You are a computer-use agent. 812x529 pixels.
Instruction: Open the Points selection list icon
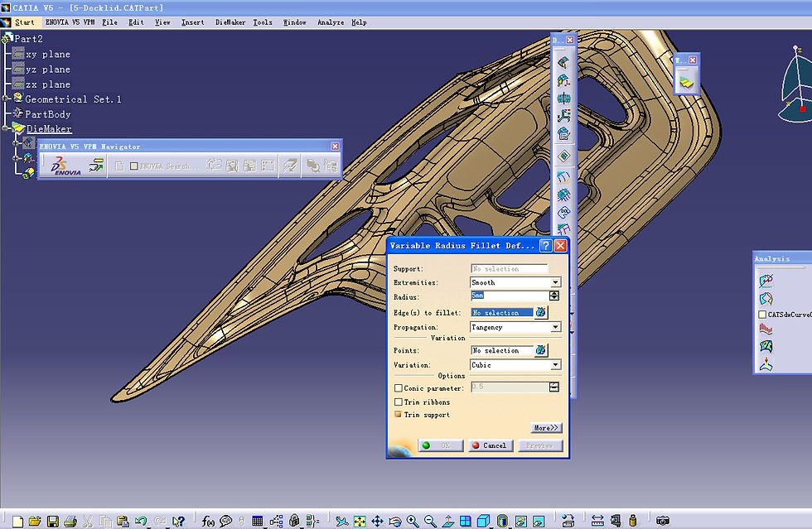point(540,350)
